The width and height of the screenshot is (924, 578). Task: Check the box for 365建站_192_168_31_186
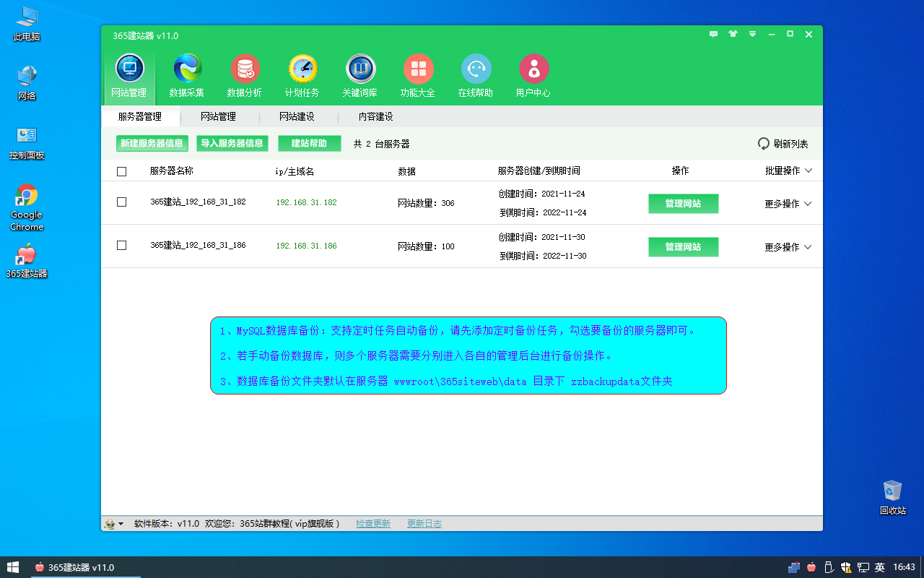click(x=121, y=246)
